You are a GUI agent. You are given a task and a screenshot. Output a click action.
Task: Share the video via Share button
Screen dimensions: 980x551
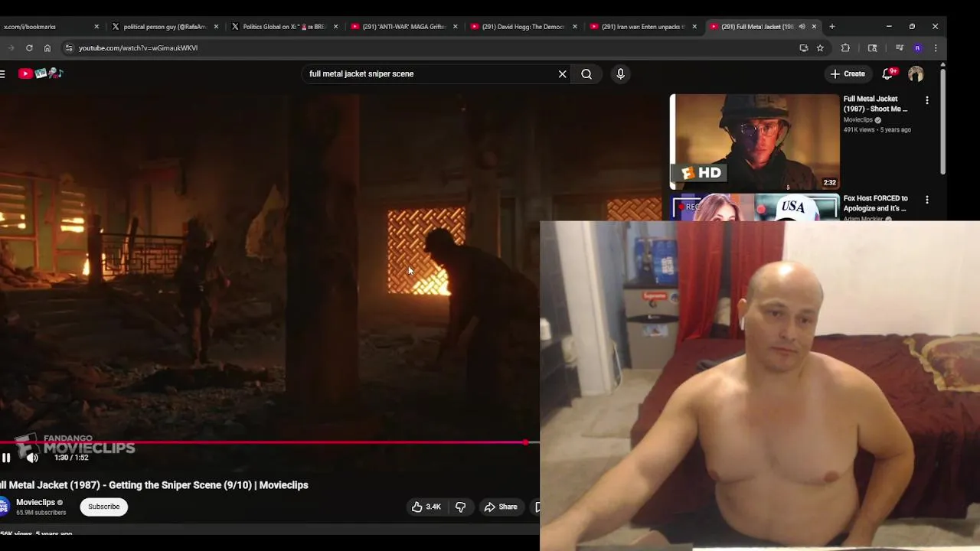[501, 507]
